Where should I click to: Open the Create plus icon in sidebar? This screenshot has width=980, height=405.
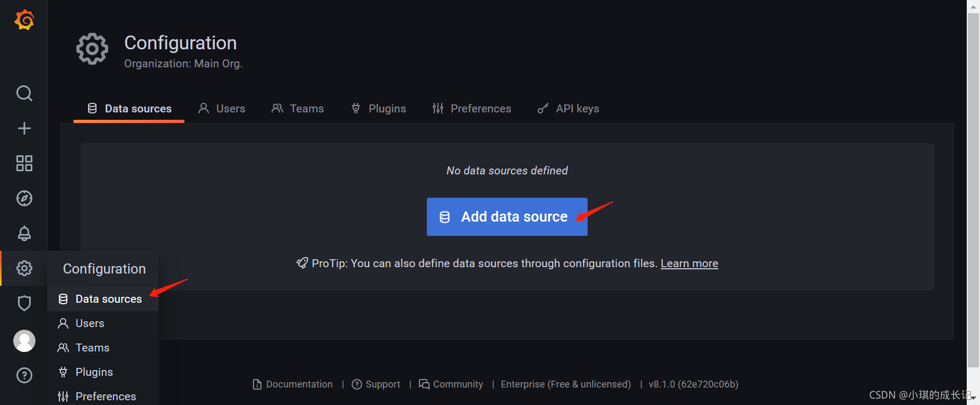(24, 128)
